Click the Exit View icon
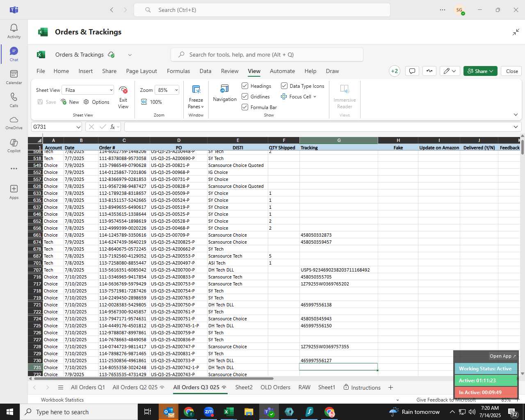The width and height of the screenshot is (525, 420). tap(123, 90)
